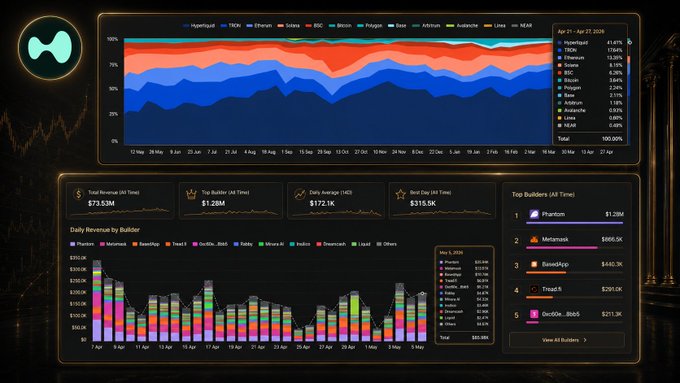Click the $866.5K amount beside Metamask
The height and width of the screenshot is (383, 680).
612,239
